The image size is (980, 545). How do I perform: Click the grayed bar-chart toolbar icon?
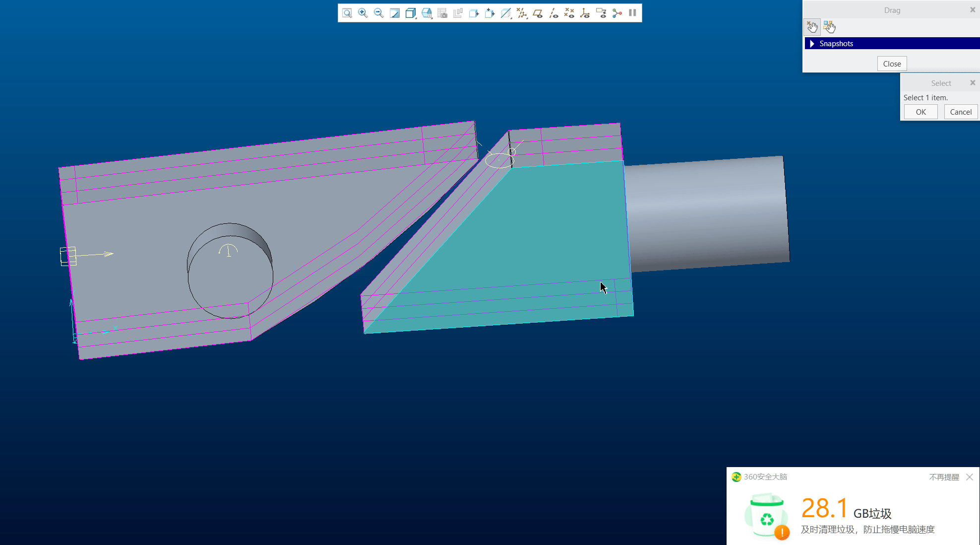click(x=458, y=13)
